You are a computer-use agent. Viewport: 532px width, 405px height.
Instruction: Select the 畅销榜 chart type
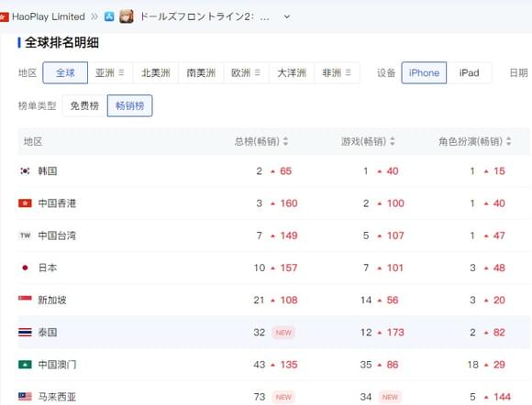coord(129,105)
